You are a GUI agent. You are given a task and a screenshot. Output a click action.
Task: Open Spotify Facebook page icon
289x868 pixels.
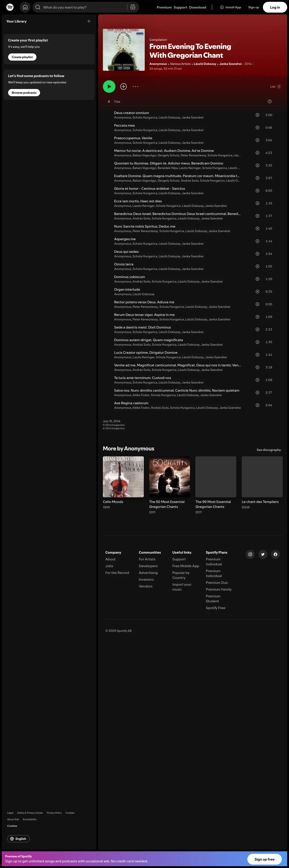[x=275, y=554]
